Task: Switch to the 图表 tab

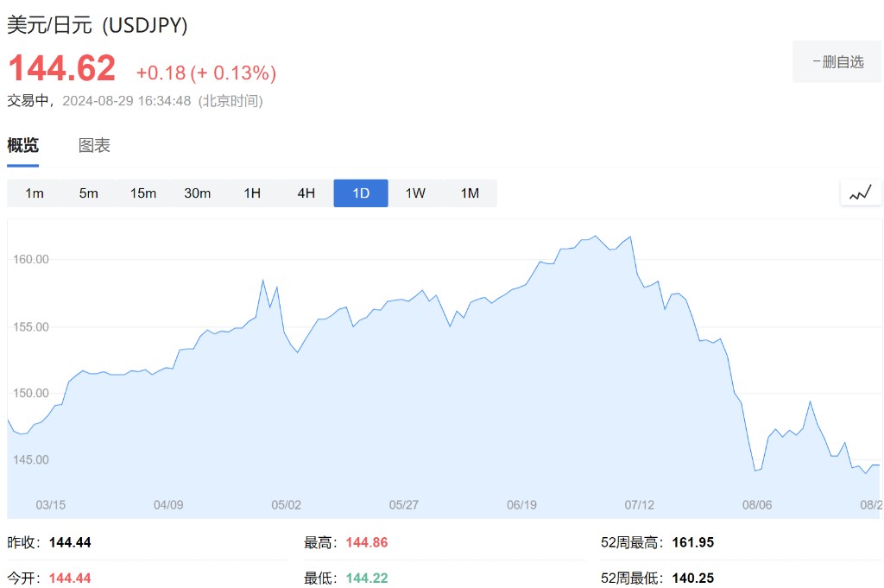Action: click(94, 146)
